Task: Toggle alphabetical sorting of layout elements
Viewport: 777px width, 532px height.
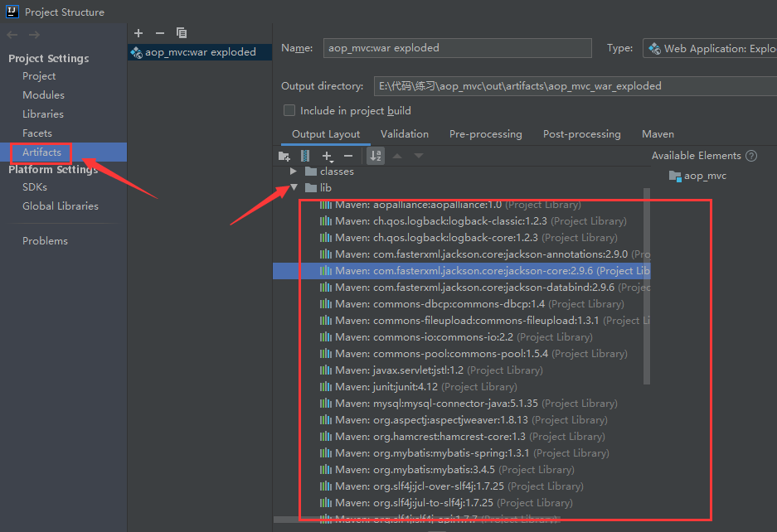Action: pos(375,156)
